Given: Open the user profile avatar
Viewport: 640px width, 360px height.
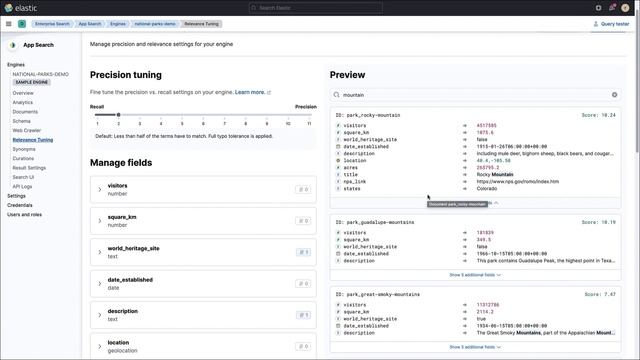Looking at the screenshot, I should pos(625,8).
